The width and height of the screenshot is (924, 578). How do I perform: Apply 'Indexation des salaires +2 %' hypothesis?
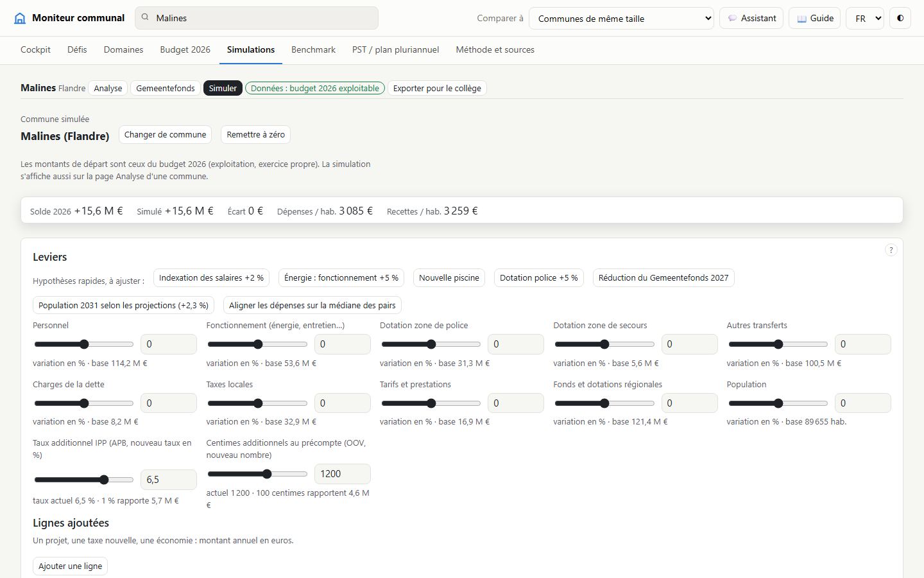click(211, 278)
